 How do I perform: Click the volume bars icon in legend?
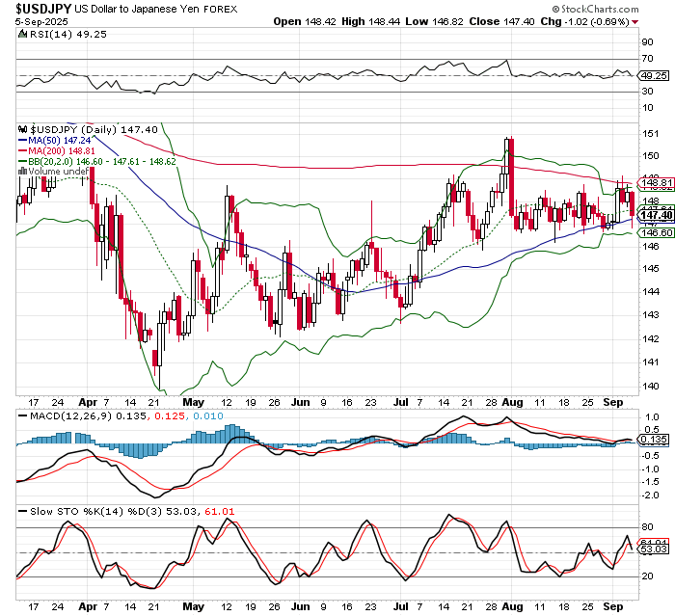(x=23, y=172)
